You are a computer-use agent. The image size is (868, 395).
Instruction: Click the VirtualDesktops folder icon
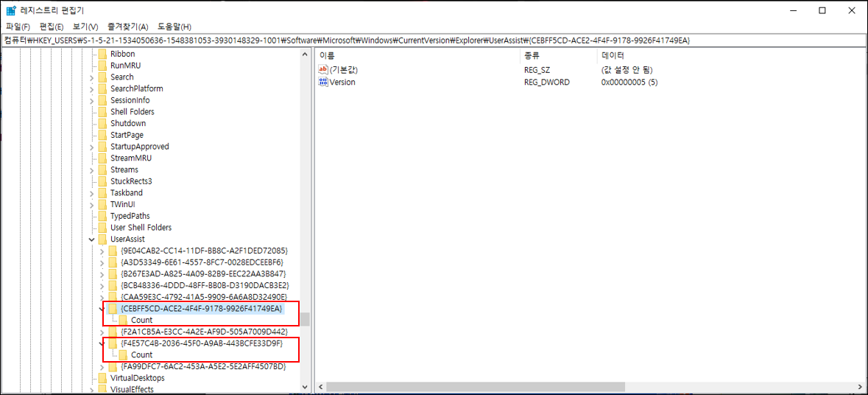[x=102, y=378]
